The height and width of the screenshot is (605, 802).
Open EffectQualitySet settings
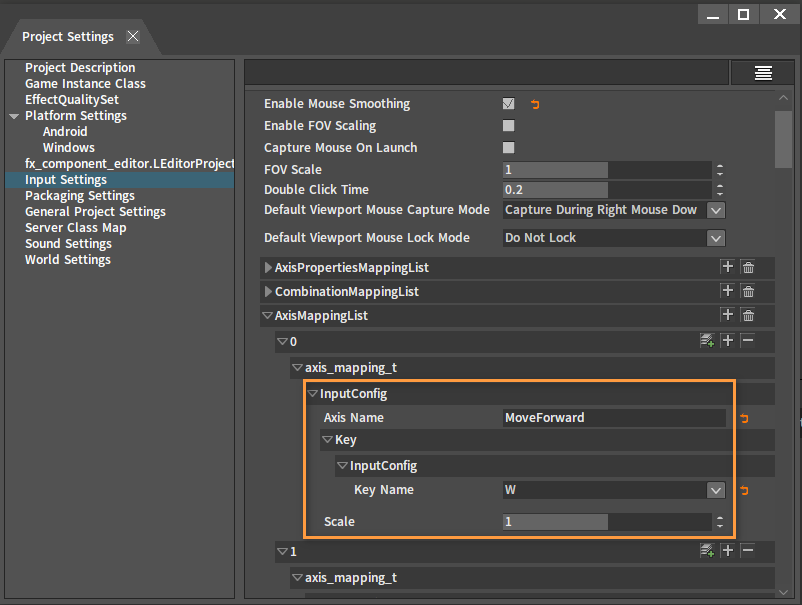click(72, 99)
